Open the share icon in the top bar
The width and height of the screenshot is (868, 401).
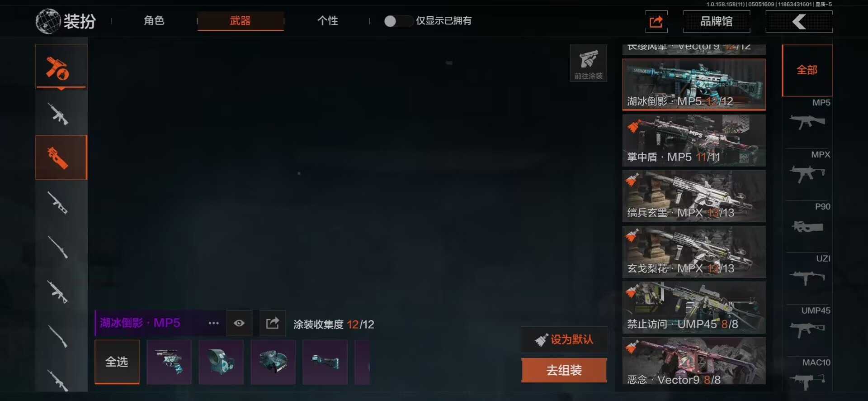(x=656, y=21)
